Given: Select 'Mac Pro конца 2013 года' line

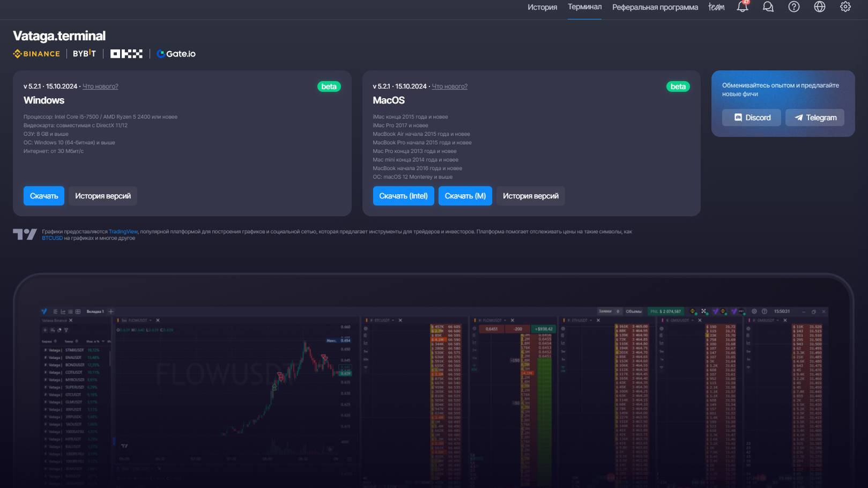Looking at the screenshot, I should 415,151.
